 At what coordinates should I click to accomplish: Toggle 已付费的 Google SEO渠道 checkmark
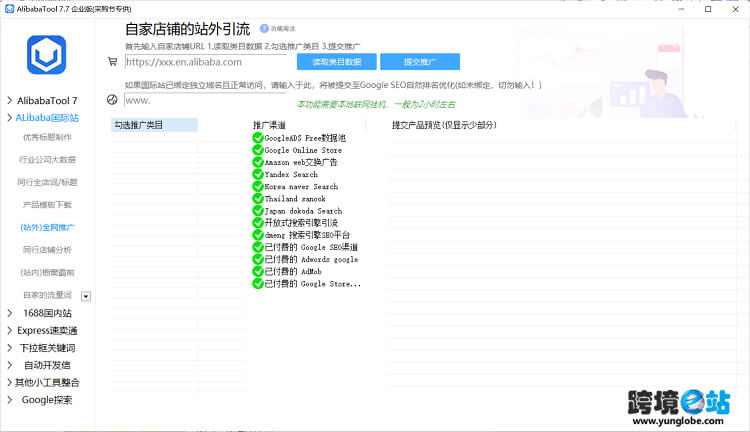(x=258, y=247)
